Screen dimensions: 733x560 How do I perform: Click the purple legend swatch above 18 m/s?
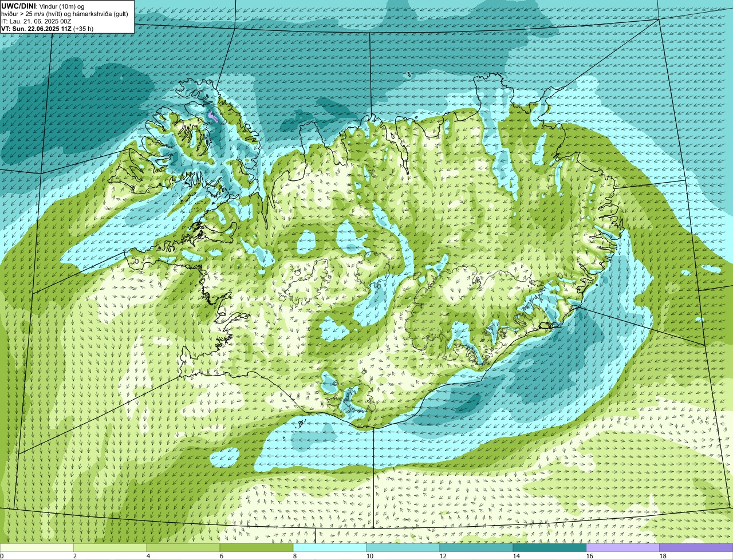pos(696,548)
